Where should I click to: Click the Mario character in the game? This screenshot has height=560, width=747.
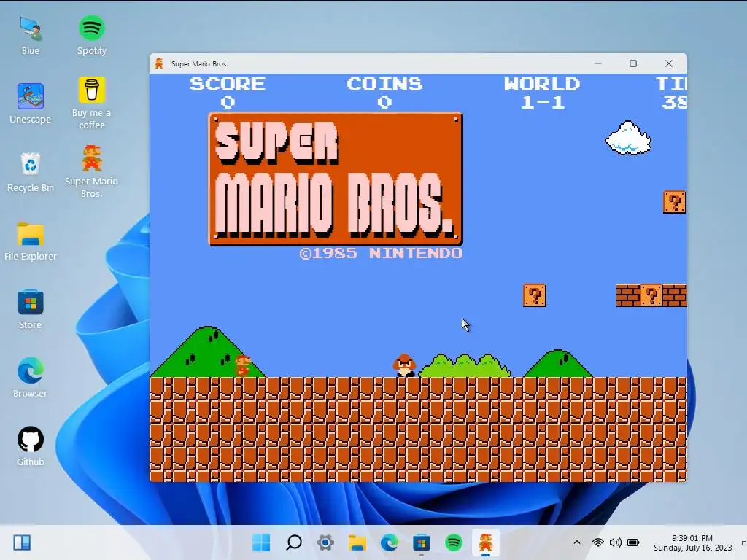(242, 365)
